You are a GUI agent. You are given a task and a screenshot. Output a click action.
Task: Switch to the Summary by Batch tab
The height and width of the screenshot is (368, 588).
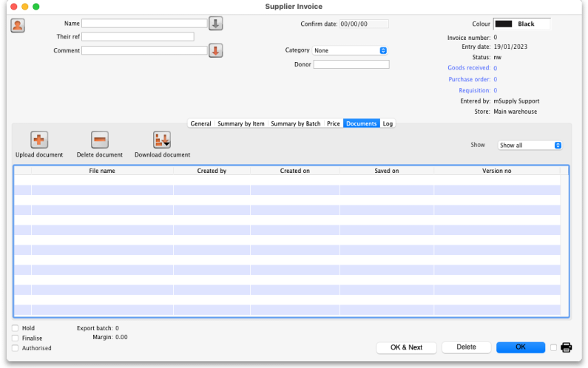click(x=296, y=123)
